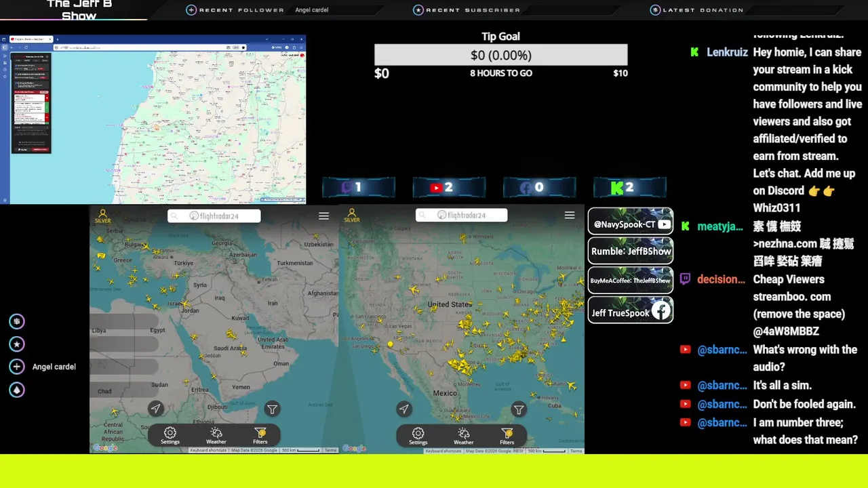The height and width of the screenshot is (488, 868).
Task: Click the plus icon beside RECENT FOLLOWER
Action: pyautogui.click(x=191, y=9)
